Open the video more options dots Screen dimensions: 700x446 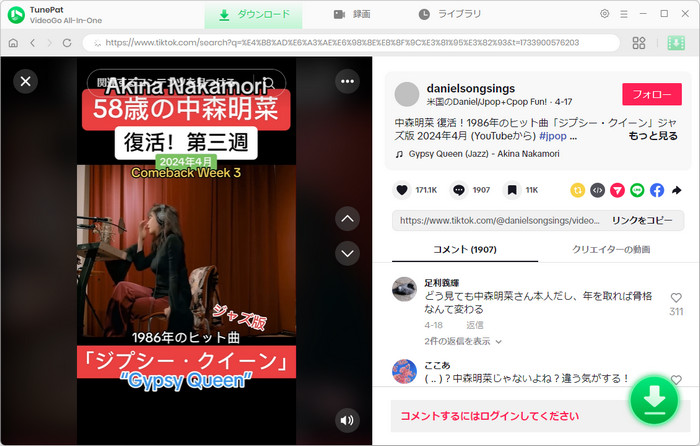(347, 81)
